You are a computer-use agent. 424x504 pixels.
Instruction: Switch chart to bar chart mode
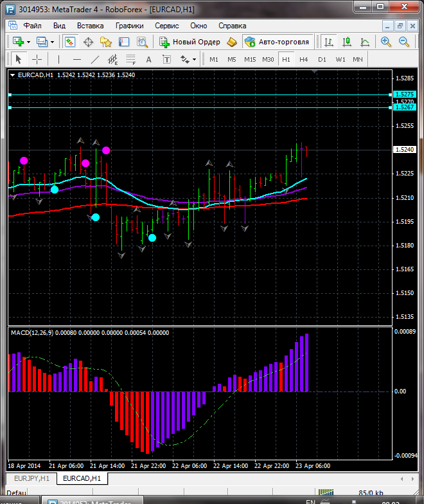tap(329, 42)
